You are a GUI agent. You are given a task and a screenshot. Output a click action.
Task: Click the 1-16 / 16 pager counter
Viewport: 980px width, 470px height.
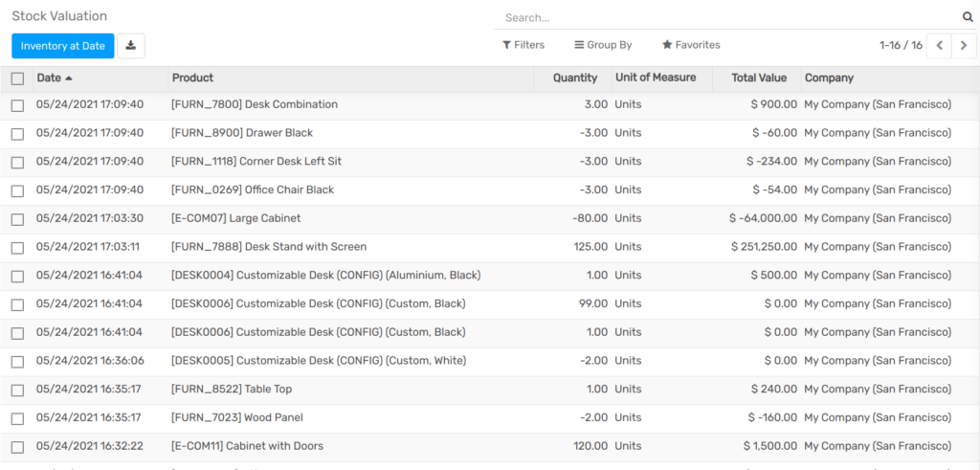(901, 45)
